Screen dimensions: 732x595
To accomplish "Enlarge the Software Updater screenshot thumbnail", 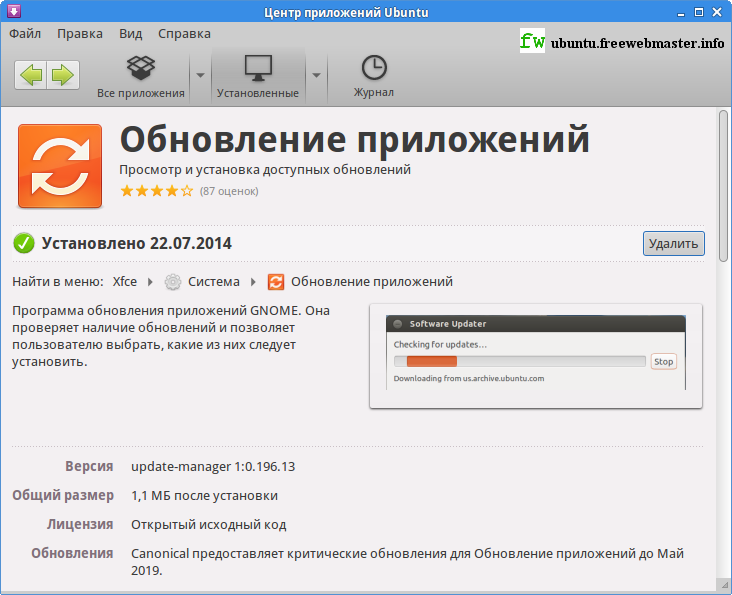I will click(535, 356).
